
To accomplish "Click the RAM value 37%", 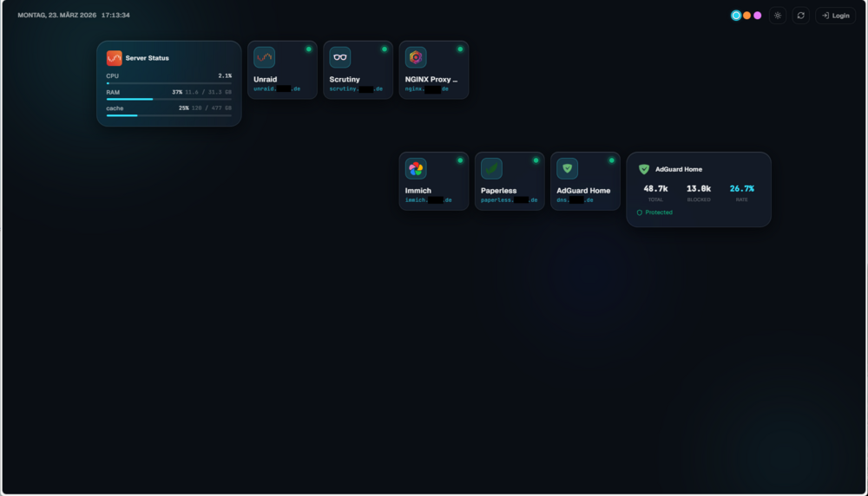I will [x=177, y=92].
